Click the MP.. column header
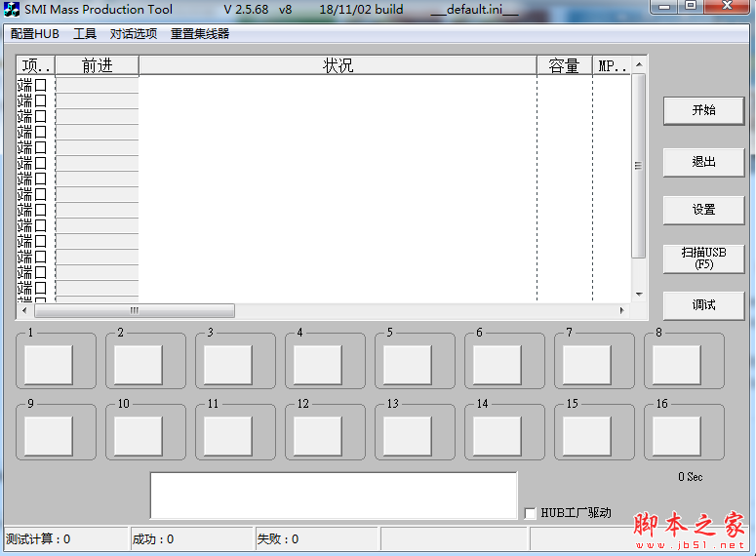 tap(612, 65)
